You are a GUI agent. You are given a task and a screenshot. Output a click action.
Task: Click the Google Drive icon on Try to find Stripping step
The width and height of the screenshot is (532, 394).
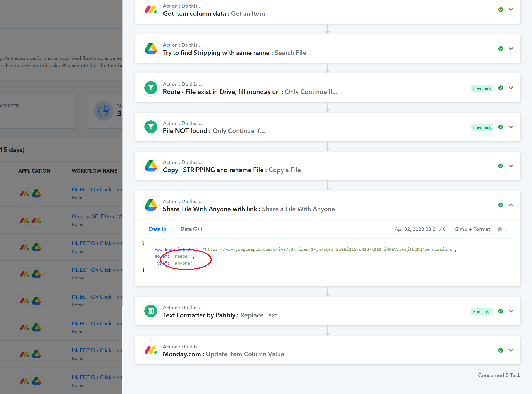(x=151, y=49)
